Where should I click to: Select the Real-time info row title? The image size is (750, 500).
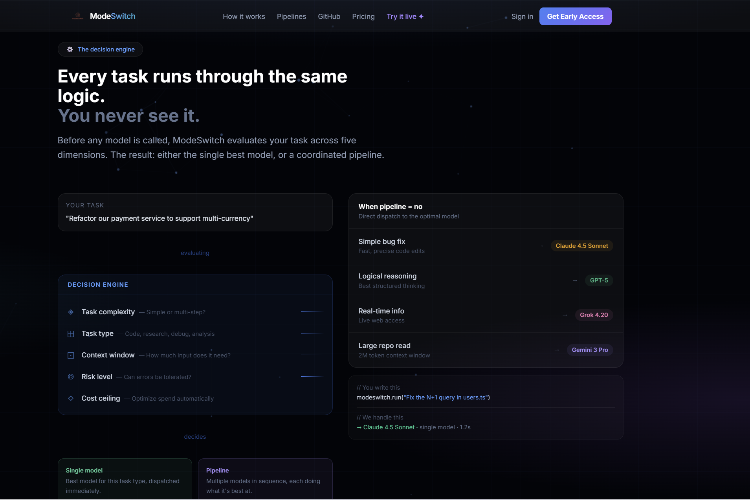(381, 311)
